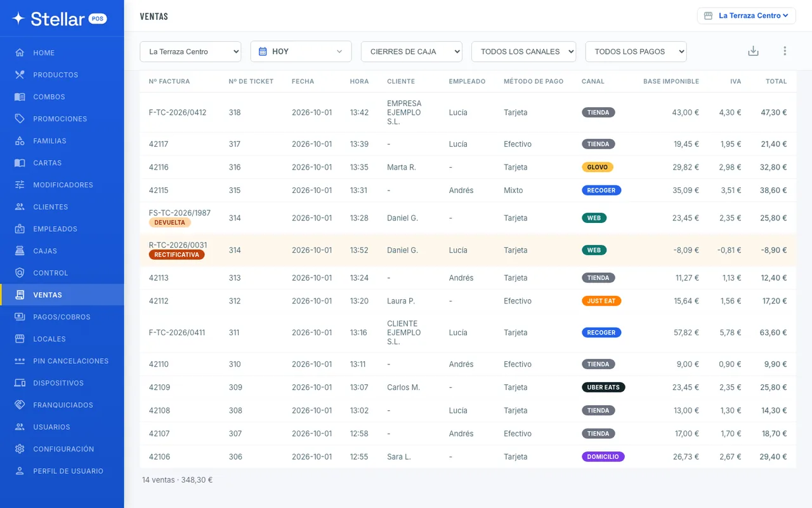Click the Método de Pago column header
The image size is (812, 508).
point(534,81)
